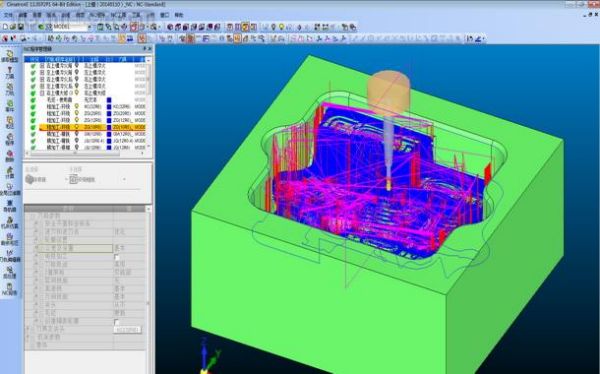This screenshot has height=374, width=600.
Task: Close the NC process manager panel
Action: tap(150, 49)
